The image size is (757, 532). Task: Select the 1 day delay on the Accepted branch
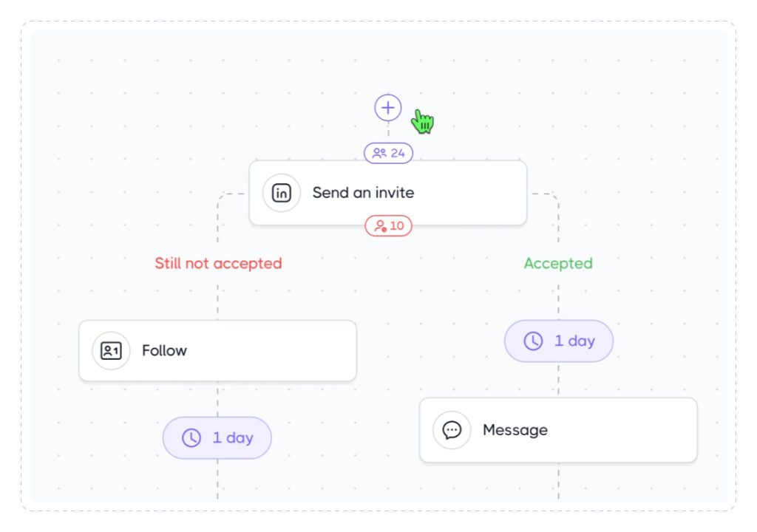(558, 341)
